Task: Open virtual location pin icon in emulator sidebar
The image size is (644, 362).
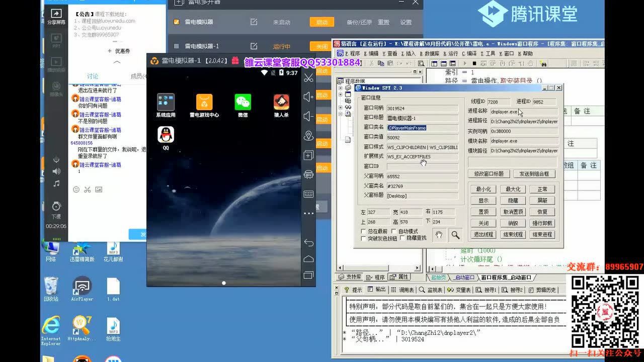Action: click(308, 136)
